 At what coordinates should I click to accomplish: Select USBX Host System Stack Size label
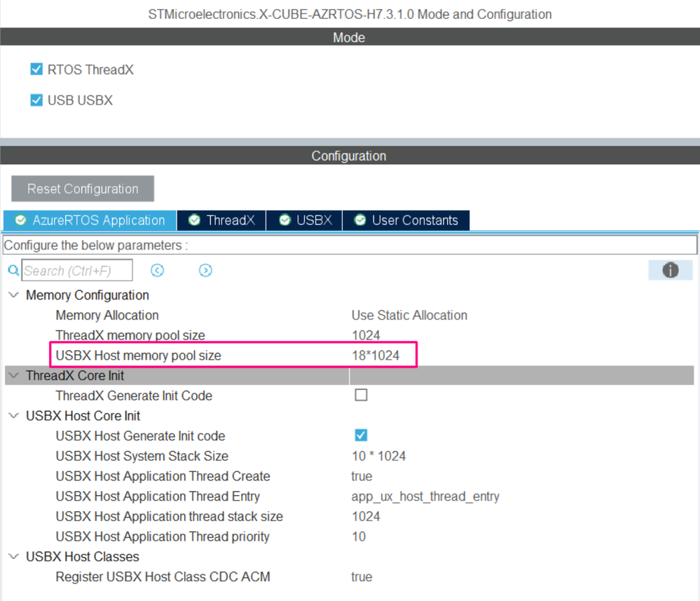click(x=142, y=456)
